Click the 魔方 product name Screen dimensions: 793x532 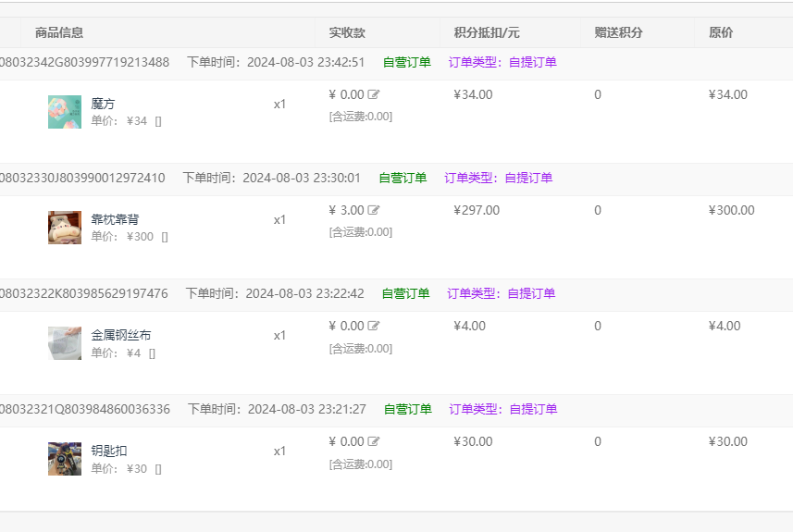point(104,104)
